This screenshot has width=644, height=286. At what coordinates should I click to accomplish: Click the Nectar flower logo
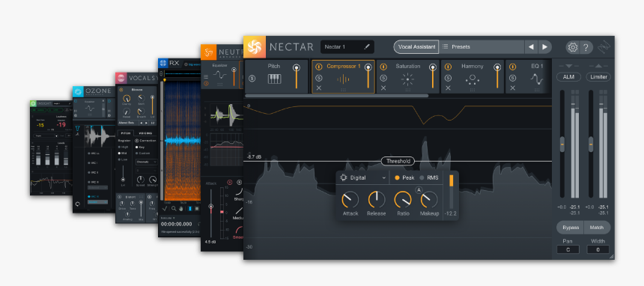255,47
